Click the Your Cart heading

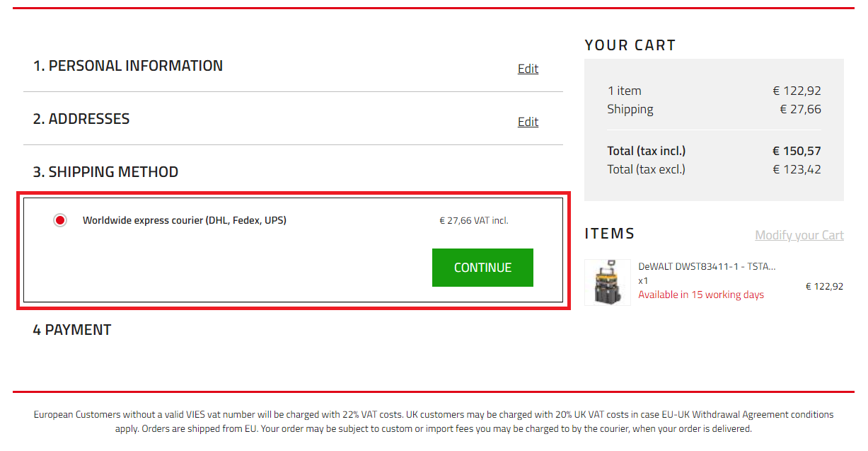point(630,45)
